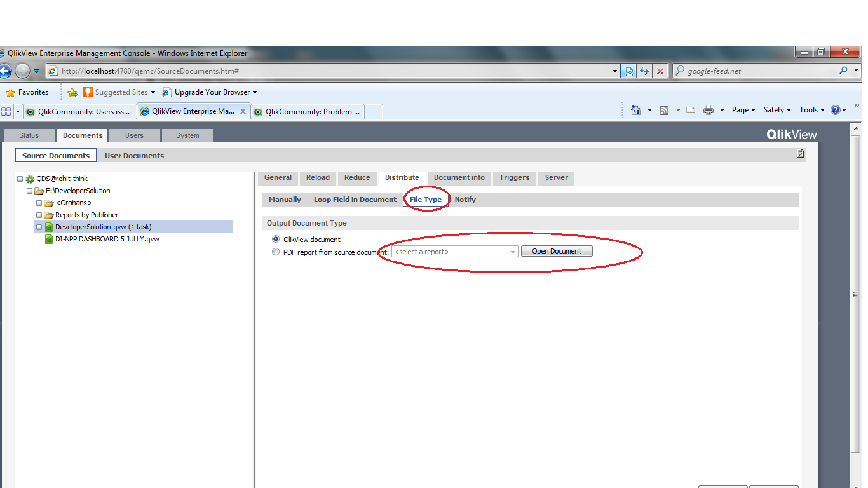Open the Tools menu
868x488 pixels.
pyautogui.click(x=812, y=110)
